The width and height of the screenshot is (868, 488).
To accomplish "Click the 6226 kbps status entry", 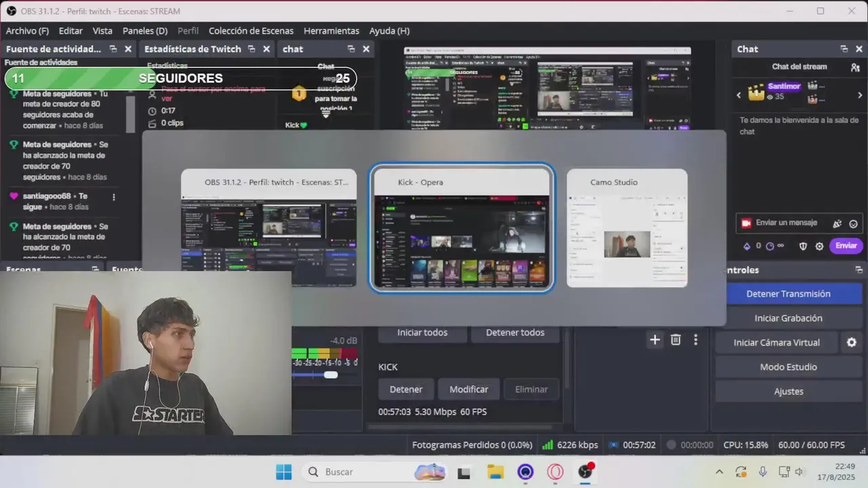I will pos(570,445).
